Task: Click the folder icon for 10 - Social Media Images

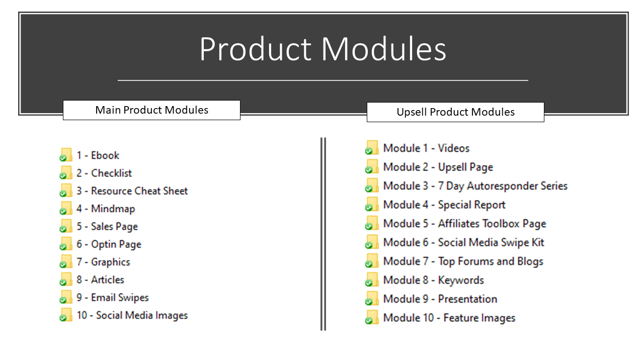Action: tap(66, 315)
